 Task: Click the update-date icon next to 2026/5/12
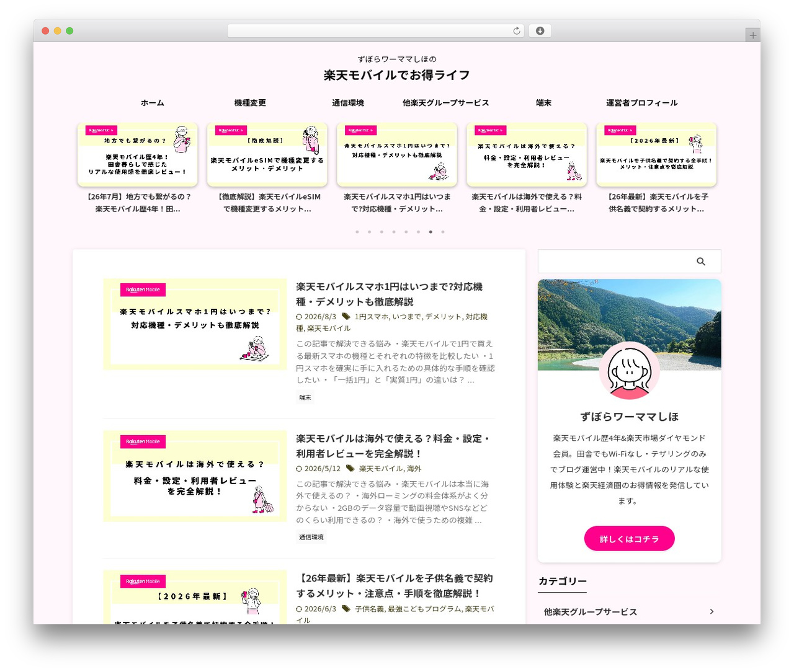pyautogui.click(x=299, y=469)
